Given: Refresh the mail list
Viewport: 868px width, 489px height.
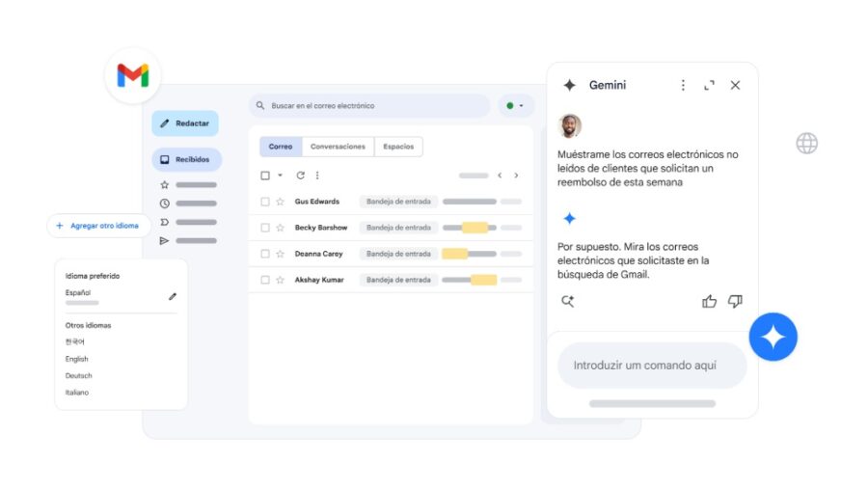Looking at the screenshot, I should [300, 176].
